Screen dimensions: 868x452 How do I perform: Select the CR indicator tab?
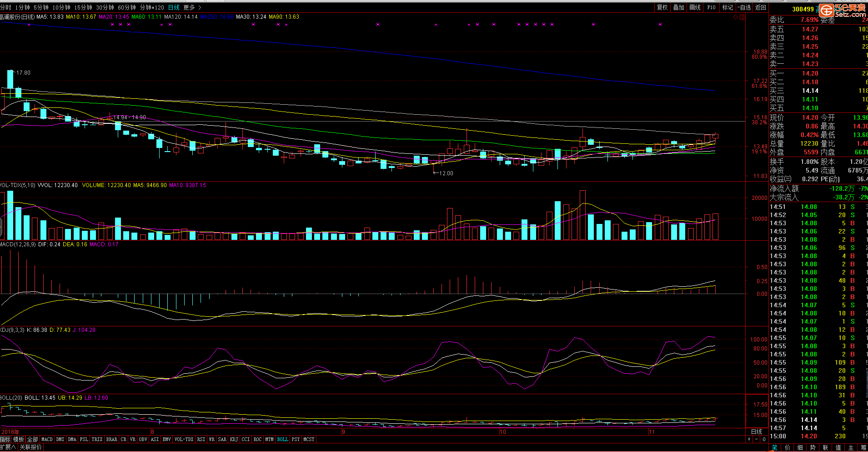(123, 439)
